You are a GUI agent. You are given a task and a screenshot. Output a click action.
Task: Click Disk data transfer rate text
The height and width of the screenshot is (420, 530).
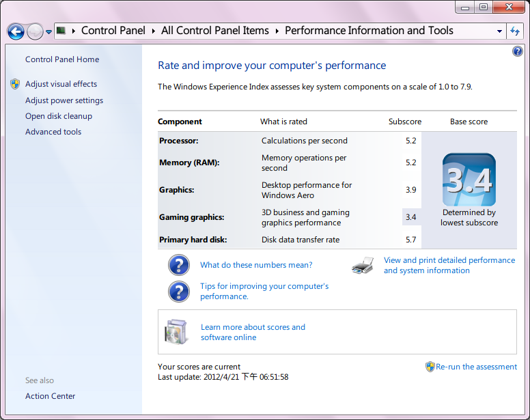(x=301, y=240)
